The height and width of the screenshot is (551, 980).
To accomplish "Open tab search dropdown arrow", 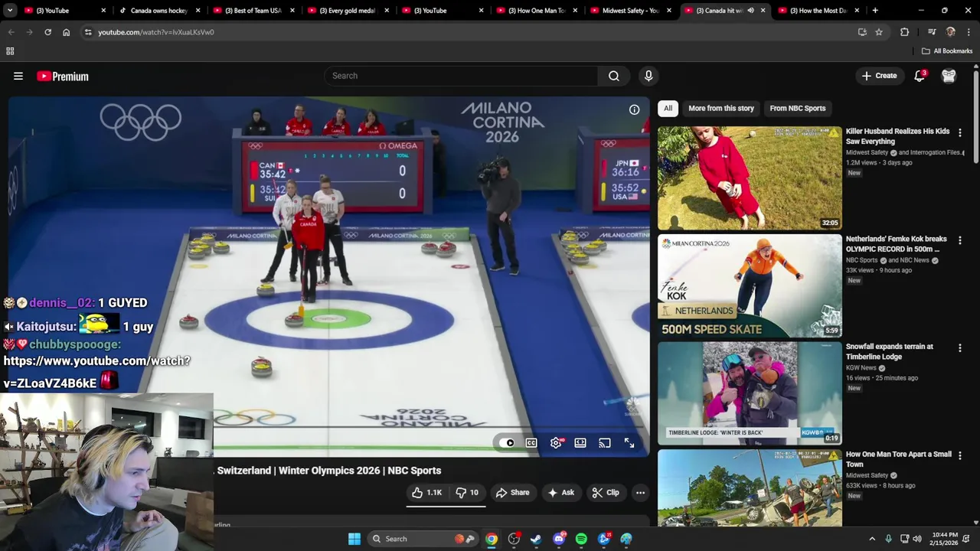I will click(11, 11).
